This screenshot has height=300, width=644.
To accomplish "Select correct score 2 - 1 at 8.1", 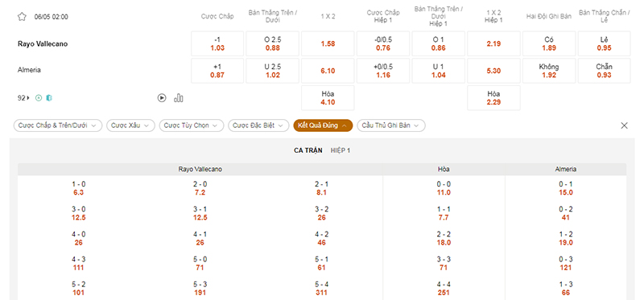I will click(321, 188).
